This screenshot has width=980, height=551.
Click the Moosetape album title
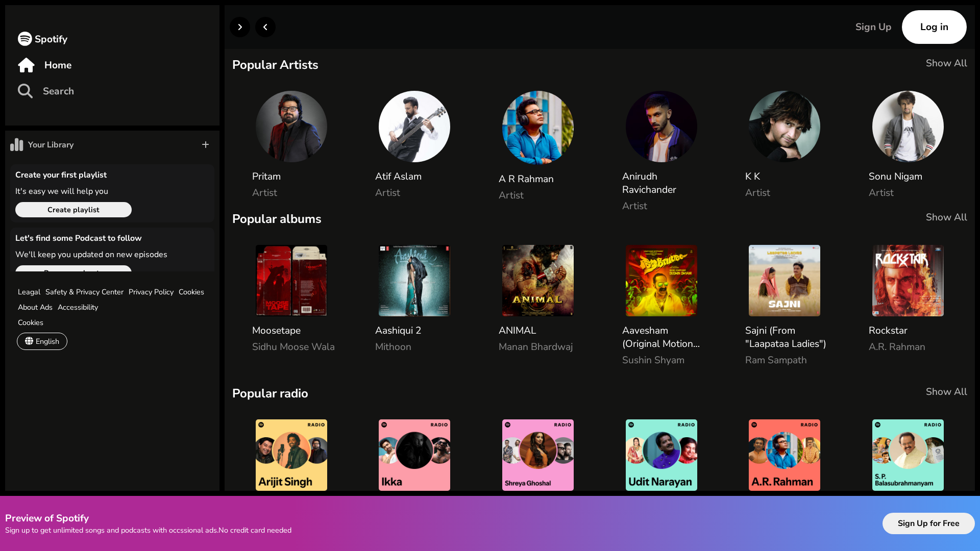coord(276,331)
